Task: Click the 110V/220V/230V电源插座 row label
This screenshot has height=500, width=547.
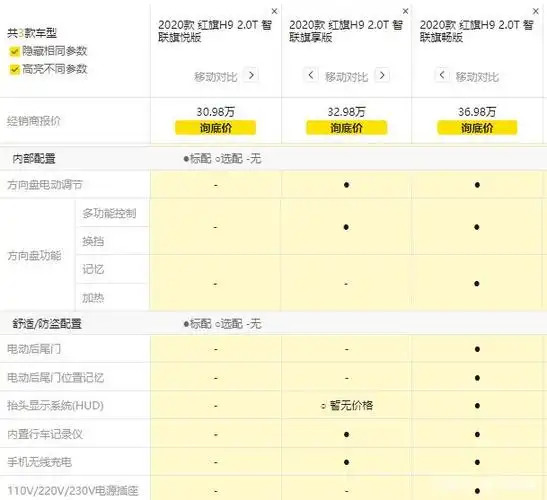Action: tap(73, 491)
